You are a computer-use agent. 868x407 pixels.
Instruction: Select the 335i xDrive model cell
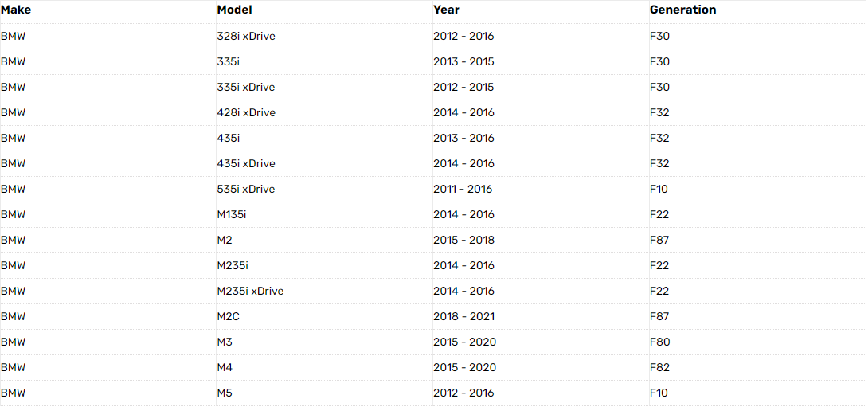click(x=246, y=87)
